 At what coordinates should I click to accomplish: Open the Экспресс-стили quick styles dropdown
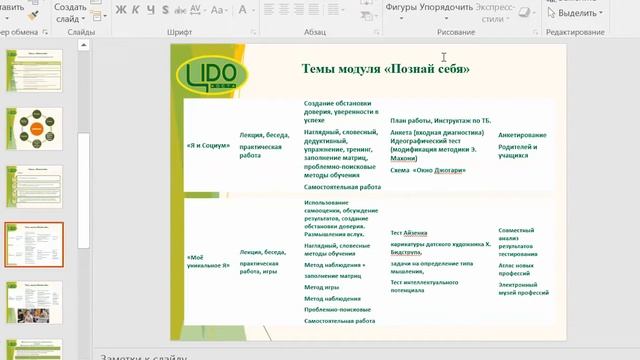click(x=495, y=12)
